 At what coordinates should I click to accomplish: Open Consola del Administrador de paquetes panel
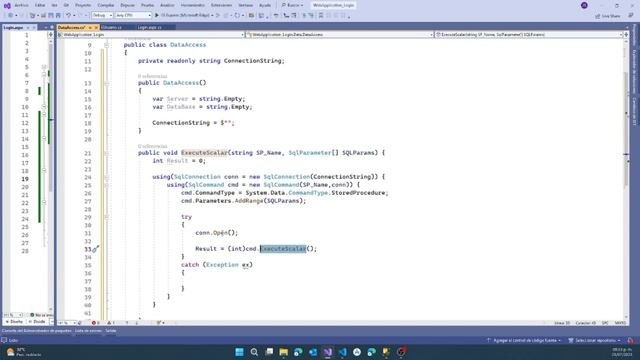coord(36,331)
